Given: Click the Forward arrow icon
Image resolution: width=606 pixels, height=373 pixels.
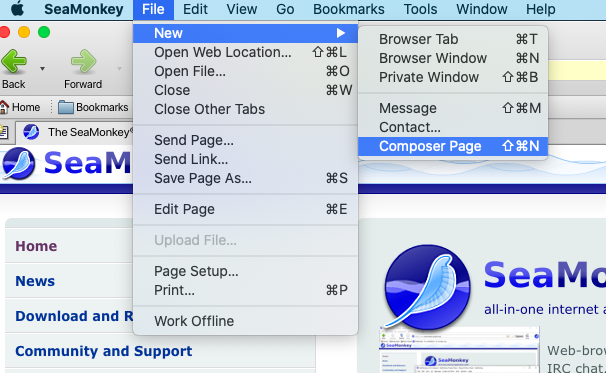Looking at the screenshot, I should tap(83, 61).
